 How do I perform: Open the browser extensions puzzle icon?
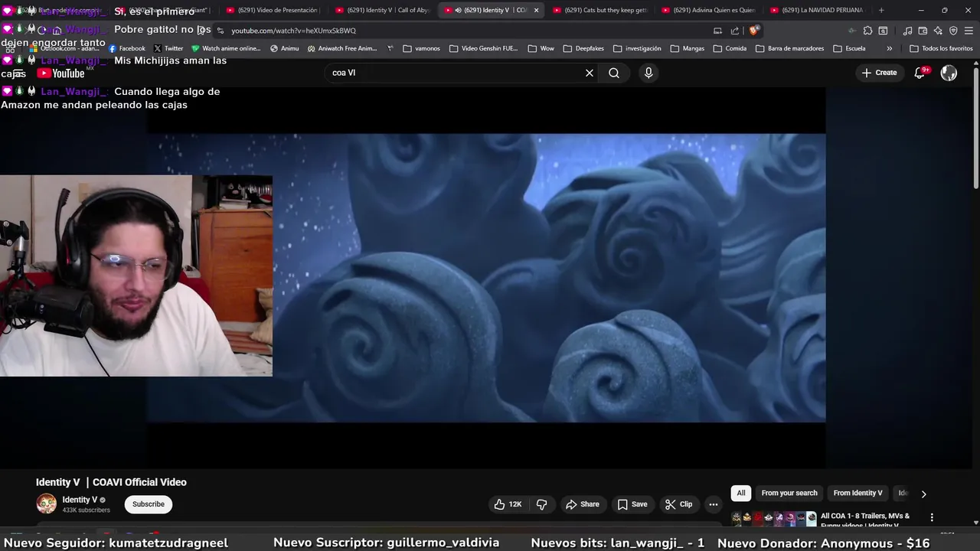pyautogui.click(x=867, y=31)
